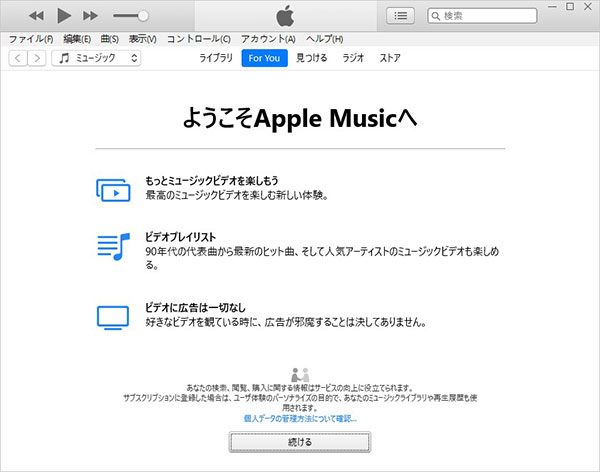Click the ようこそApple Musicへ heading
The image size is (600, 472).
click(x=300, y=118)
